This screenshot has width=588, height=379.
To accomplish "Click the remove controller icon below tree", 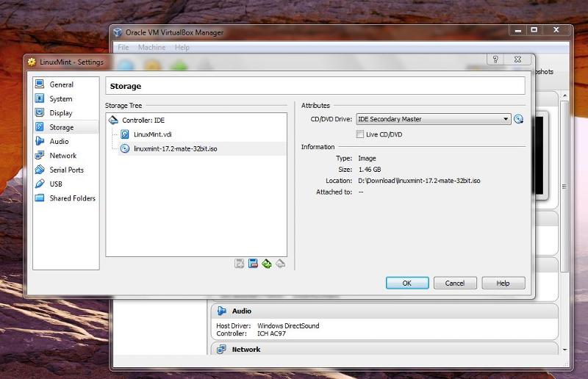I will [x=253, y=264].
